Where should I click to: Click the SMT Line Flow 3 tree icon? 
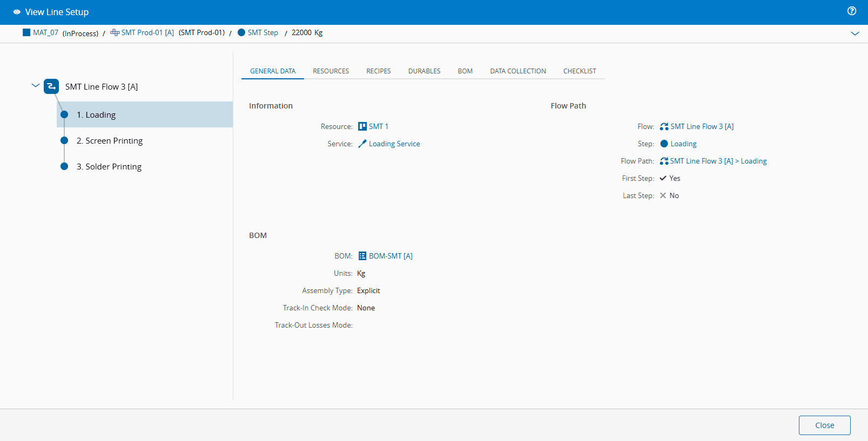[x=51, y=86]
